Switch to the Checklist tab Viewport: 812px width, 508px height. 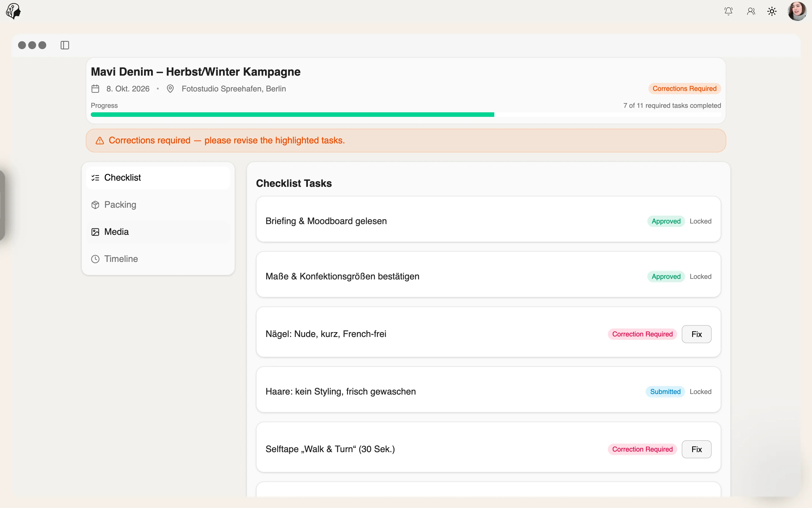point(158,178)
